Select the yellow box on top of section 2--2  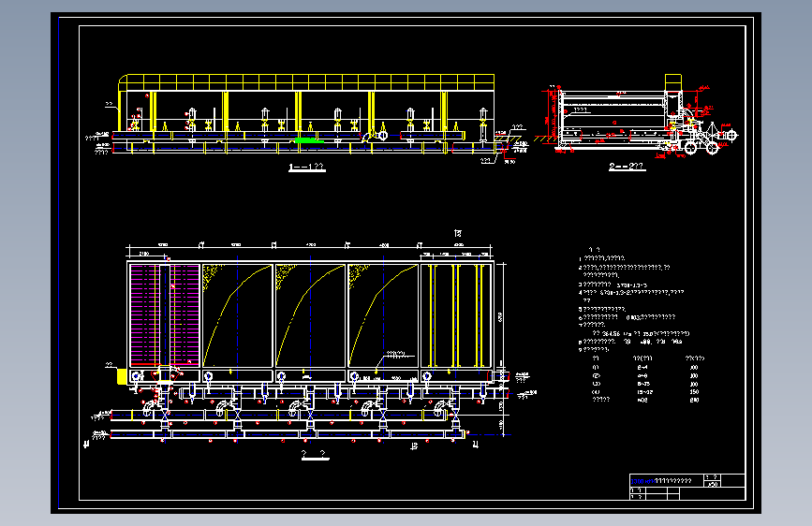pos(673,82)
